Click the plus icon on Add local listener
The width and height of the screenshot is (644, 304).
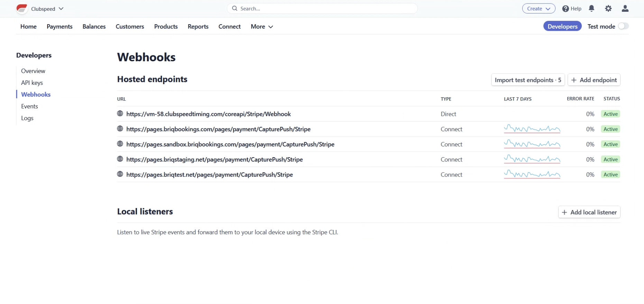[x=564, y=212]
